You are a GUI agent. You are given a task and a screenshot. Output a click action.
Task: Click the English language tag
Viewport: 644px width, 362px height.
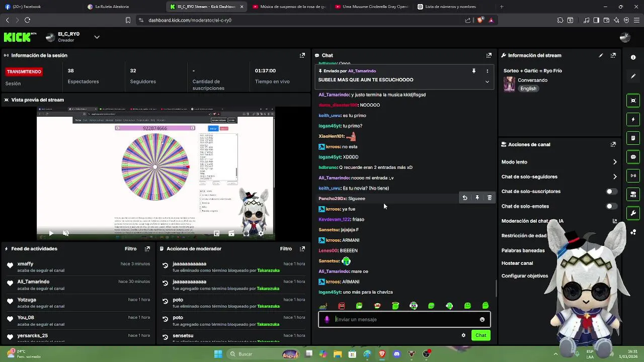pyautogui.click(x=528, y=88)
